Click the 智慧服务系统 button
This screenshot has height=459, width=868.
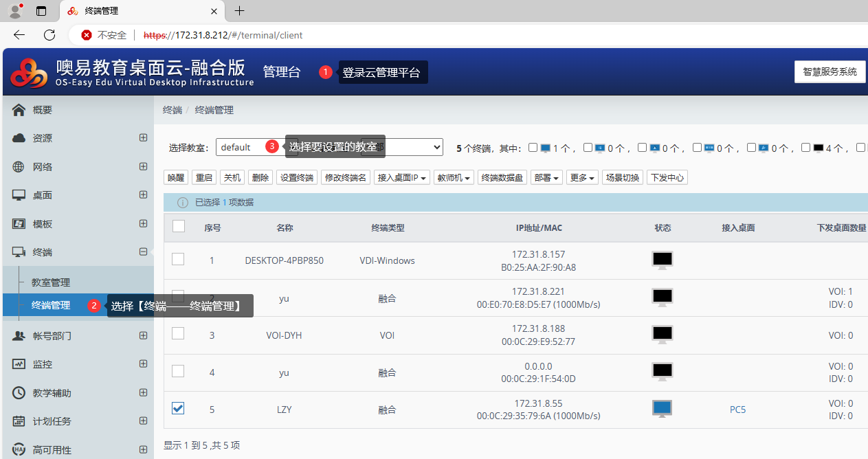[830, 71]
